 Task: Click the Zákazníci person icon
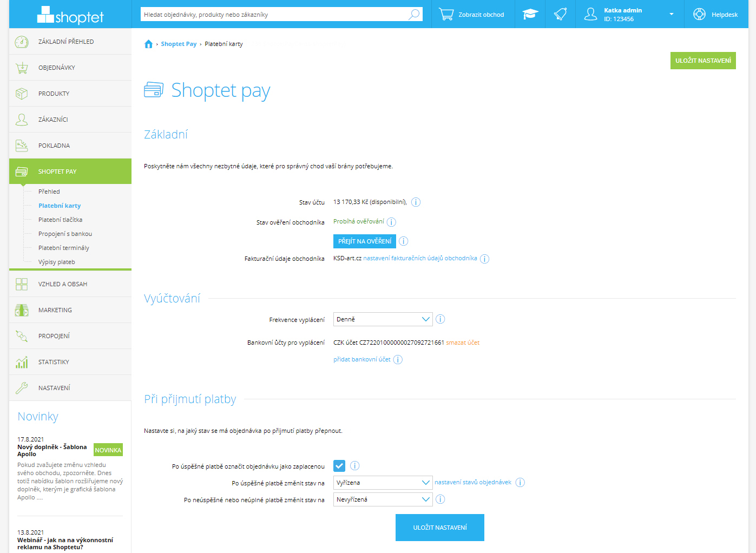(x=22, y=120)
